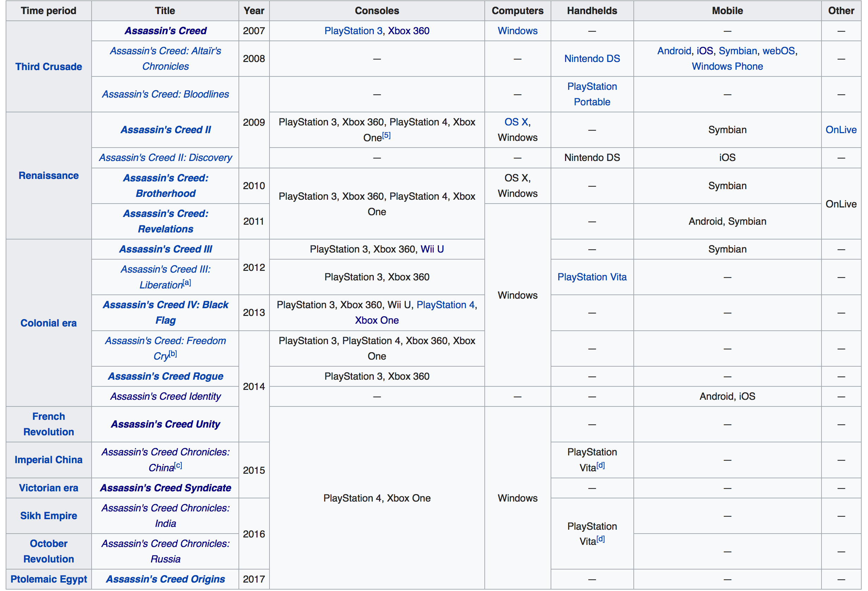Follow the PlayStation Vita link

[x=592, y=277]
